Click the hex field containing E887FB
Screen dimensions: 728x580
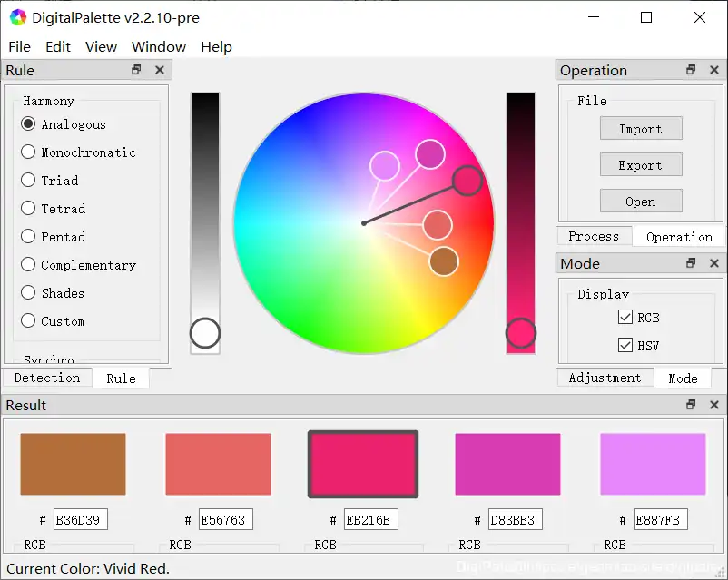click(660, 520)
